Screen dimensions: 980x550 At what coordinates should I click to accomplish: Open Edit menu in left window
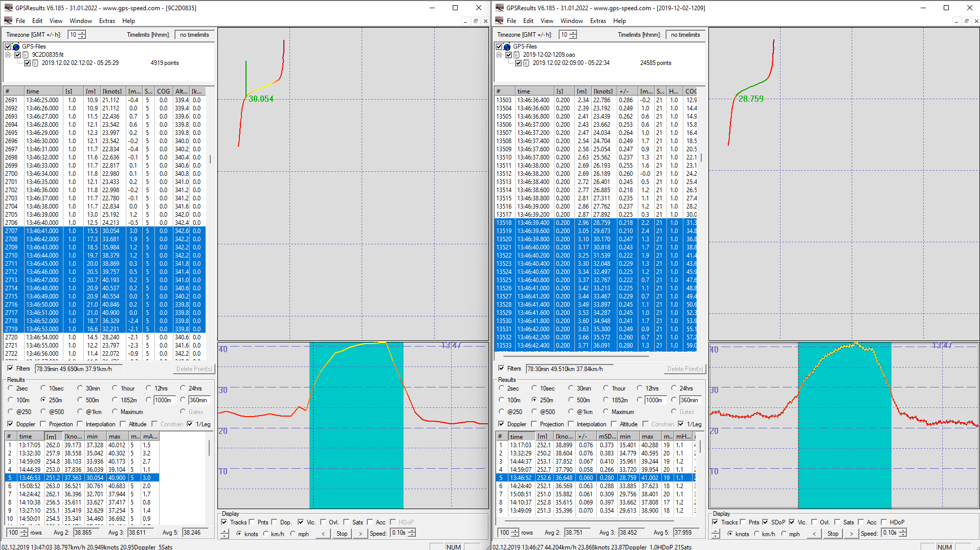click(37, 21)
